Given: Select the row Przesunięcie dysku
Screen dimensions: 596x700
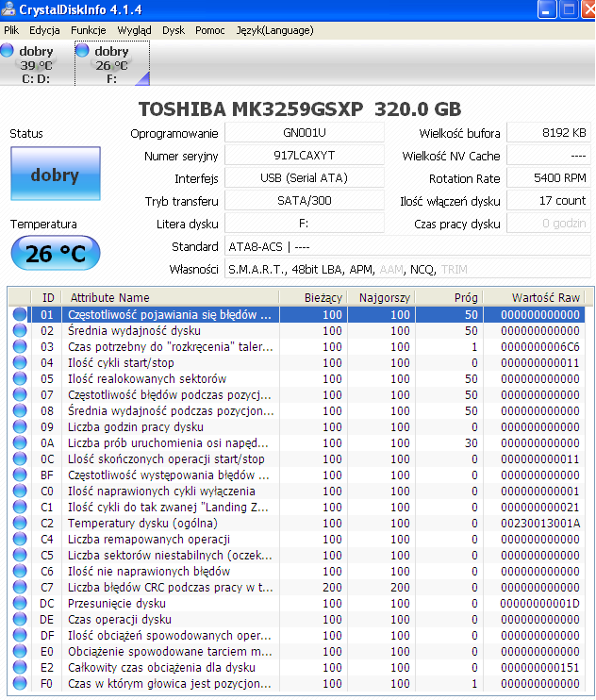Looking at the screenshot, I should click(x=297, y=603).
